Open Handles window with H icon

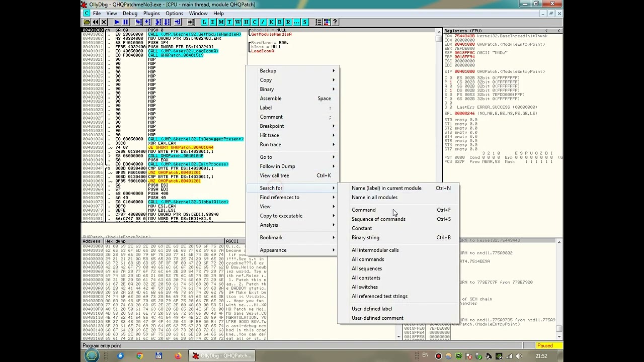click(246, 22)
